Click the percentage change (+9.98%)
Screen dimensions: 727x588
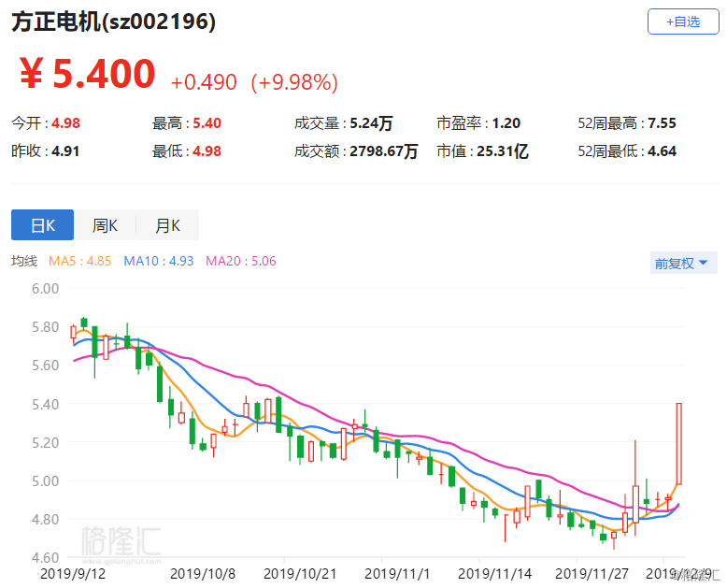coord(294,82)
